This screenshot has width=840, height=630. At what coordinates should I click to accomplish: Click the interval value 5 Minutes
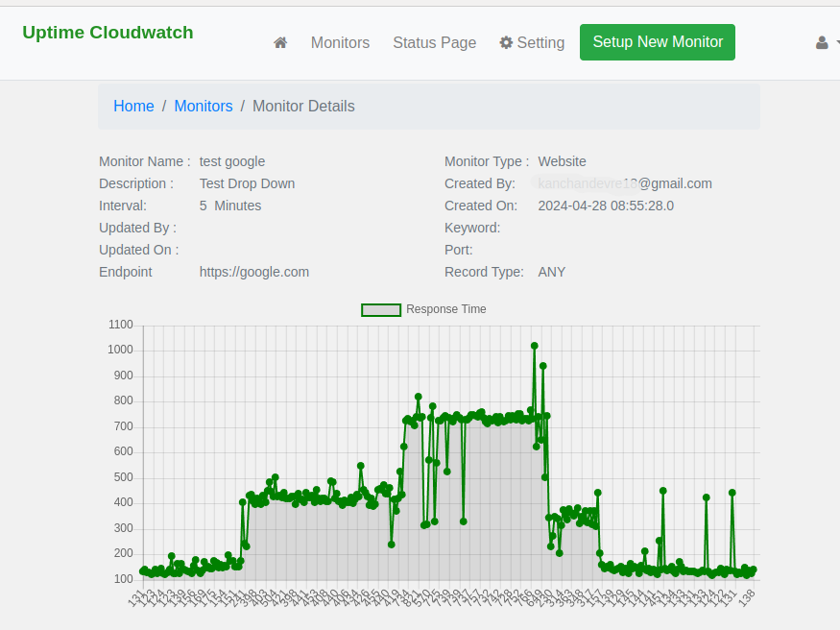click(x=230, y=206)
